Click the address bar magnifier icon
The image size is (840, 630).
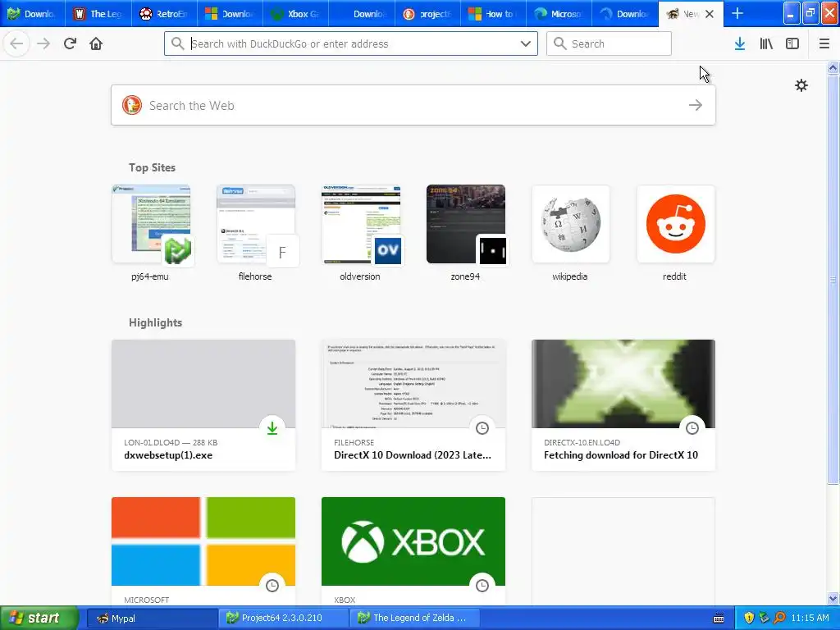[x=178, y=43]
